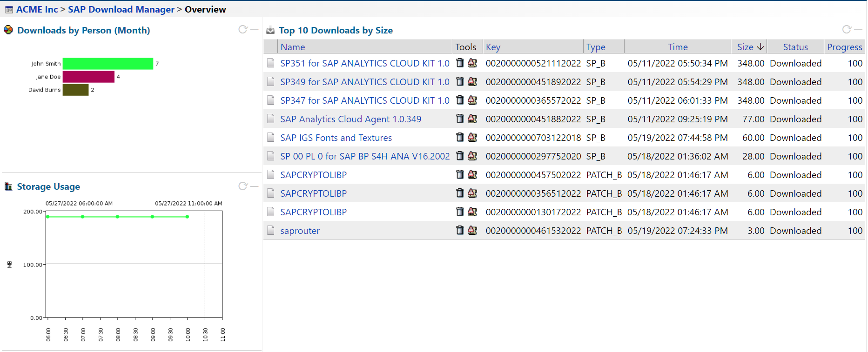
Task: Click time 05/19/2022 07:44:58 PM
Action: pyautogui.click(x=678, y=138)
